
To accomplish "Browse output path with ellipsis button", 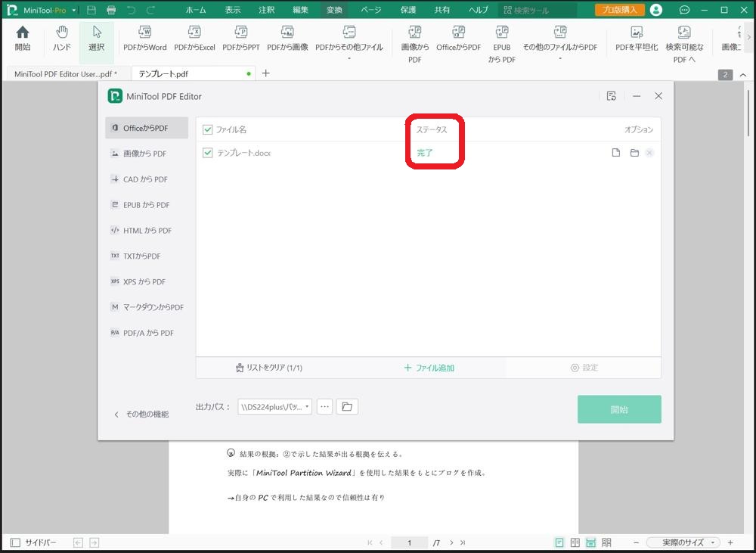I will click(324, 407).
